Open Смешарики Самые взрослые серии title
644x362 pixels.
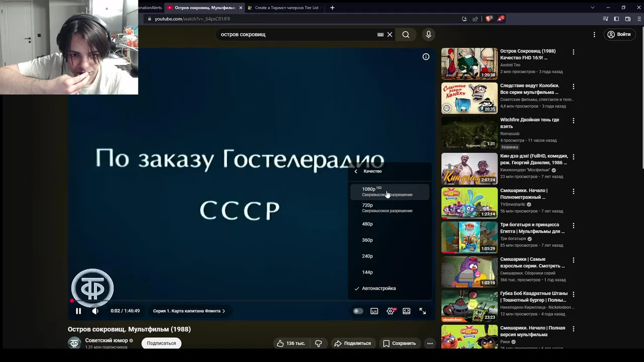(x=532, y=262)
